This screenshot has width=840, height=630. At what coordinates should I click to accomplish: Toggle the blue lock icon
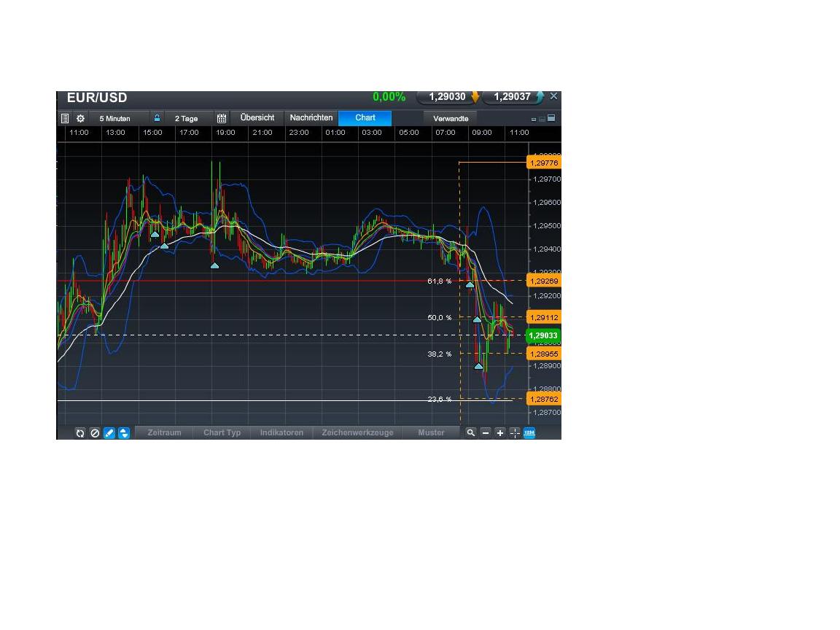pos(157,118)
